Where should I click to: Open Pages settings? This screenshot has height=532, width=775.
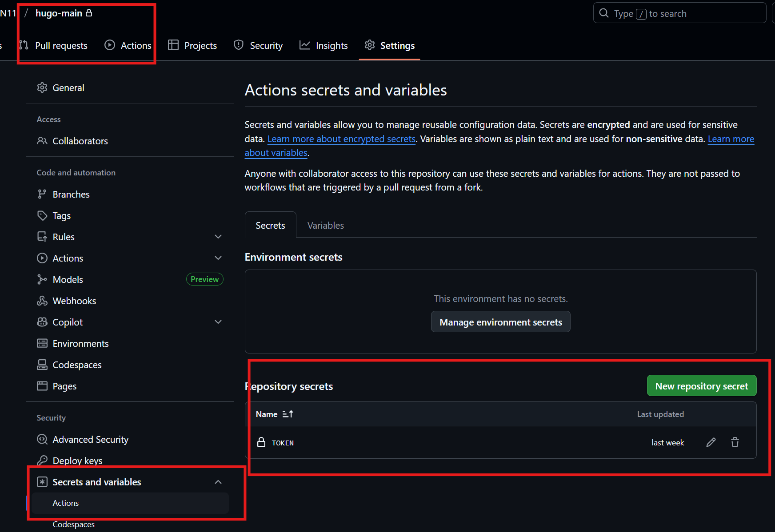[x=130, y=386]
